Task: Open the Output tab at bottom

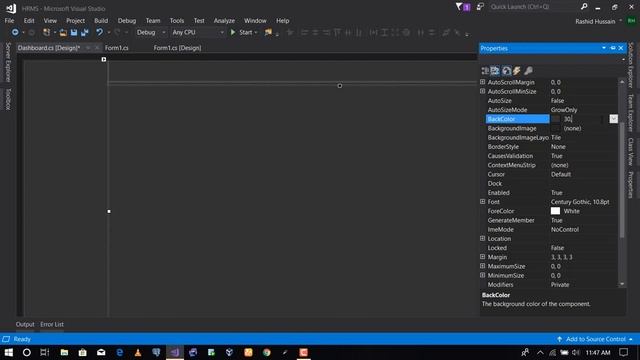Action: pyautogui.click(x=25, y=324)
